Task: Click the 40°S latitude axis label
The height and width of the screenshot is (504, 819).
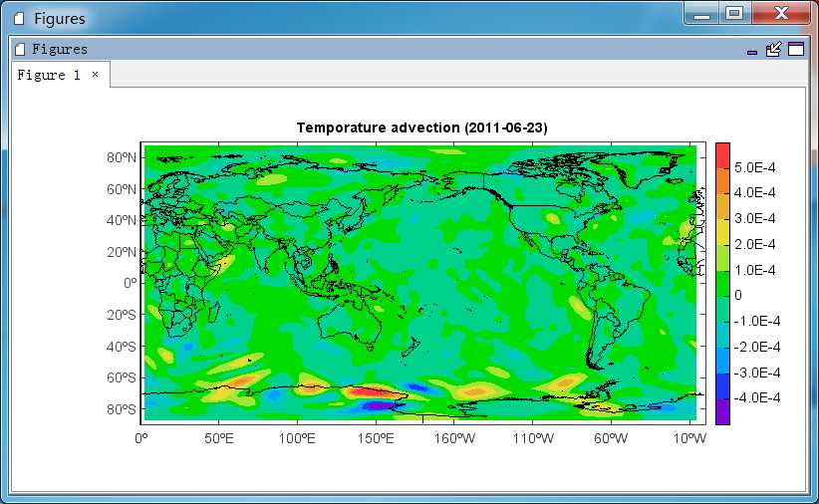Action: (x=122, y=347)
